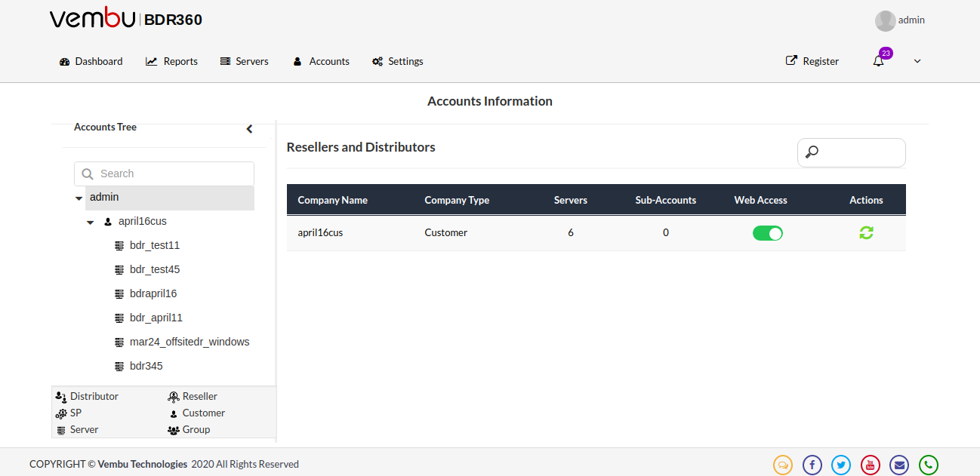Image resolution: width=980 pixels, height=476 pixels.
Task: Click Vembu Technologies footer link
Action: [x=143, y=464]
